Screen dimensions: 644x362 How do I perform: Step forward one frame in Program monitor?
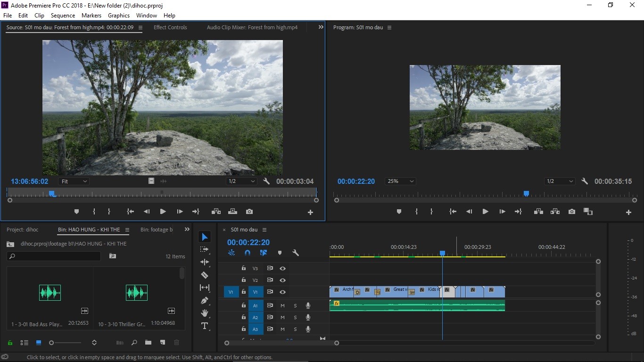[x=502, y=212]
